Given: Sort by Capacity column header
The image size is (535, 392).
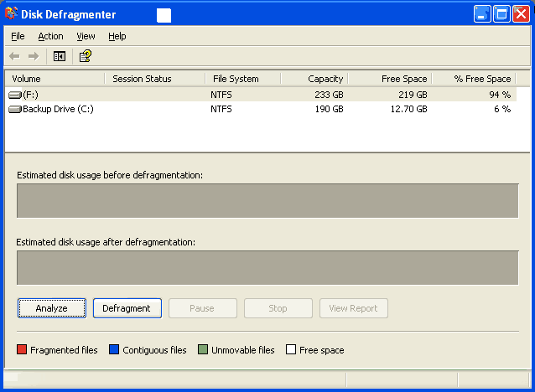Looking at the screenshot, I should tap(314, 79).
